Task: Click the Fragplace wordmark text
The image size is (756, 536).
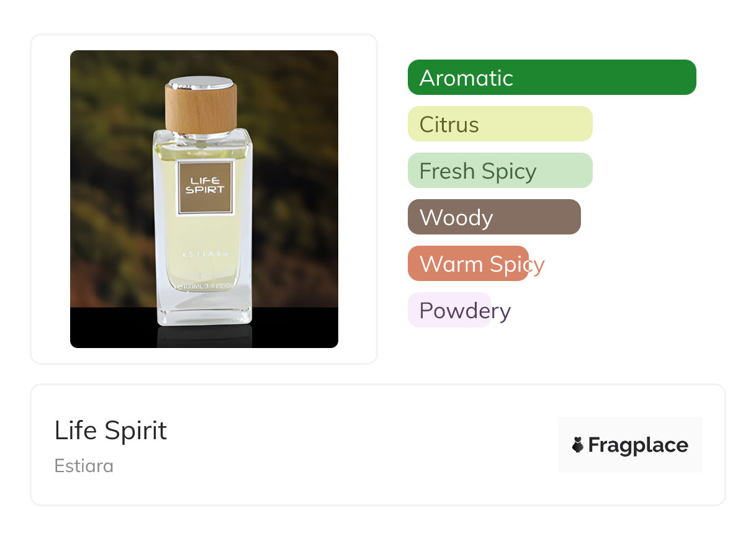Action: click(x=638, y=445)
